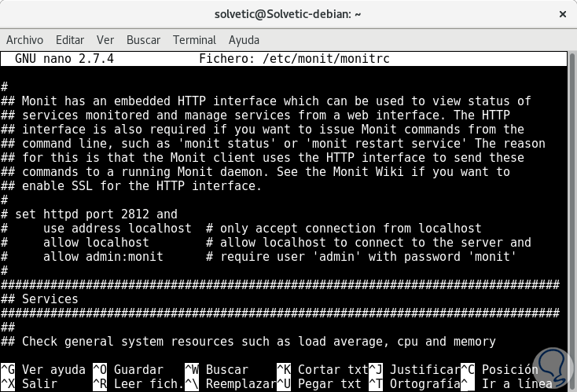Click the '^R Leer fich.' shortcut label
Screen dimensions: 577x392
click(138, 383)
